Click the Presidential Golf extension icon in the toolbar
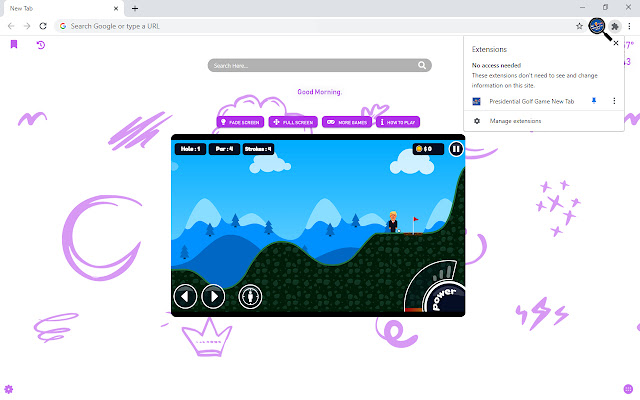640x400 pixels. click(597, 26)
